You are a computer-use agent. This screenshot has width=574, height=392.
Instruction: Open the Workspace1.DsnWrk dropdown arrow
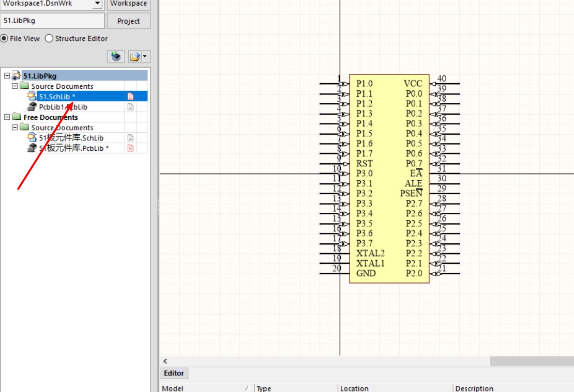tap(97, 4)
